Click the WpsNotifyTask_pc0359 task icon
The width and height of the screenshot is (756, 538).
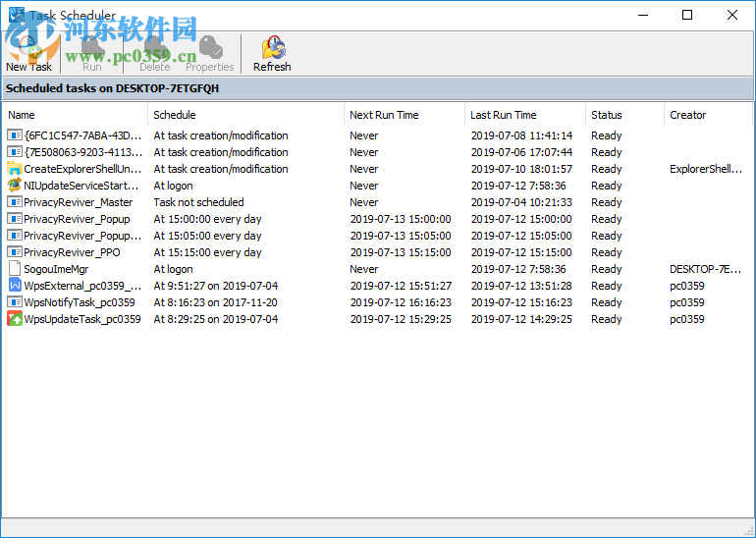click(15, 302)
